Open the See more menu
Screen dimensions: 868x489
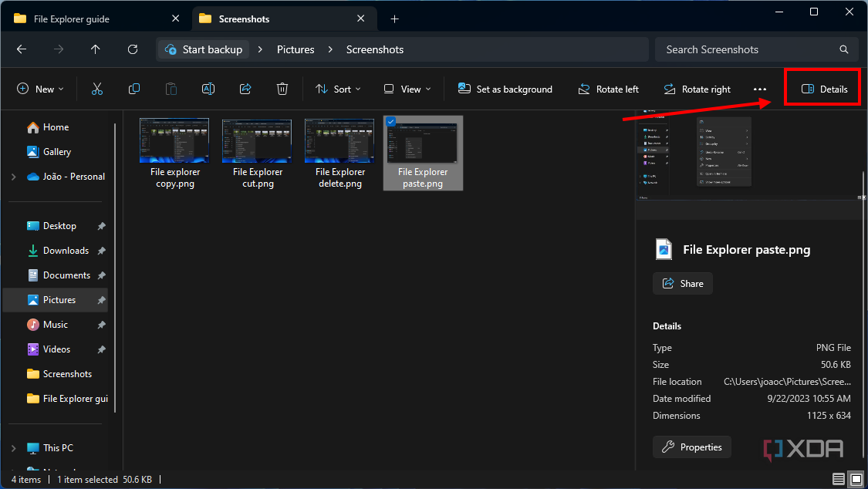[760, 89]
